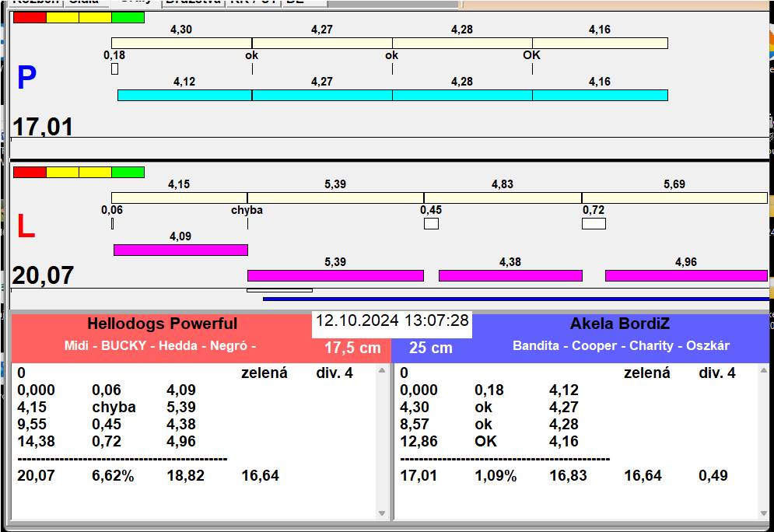This screenshot has width=774, height=532.
Task: Click the Hellodogs Powerful team header
Action: tap(162, 324)
